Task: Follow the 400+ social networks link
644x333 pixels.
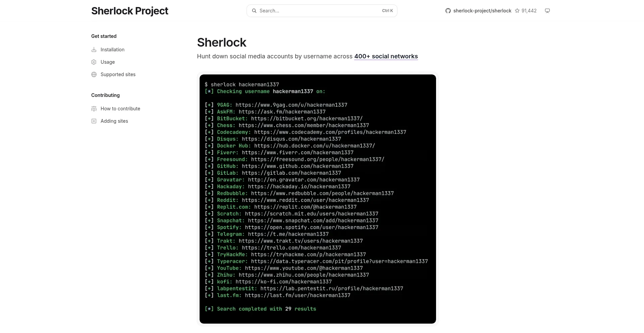Action: (386, 56)
